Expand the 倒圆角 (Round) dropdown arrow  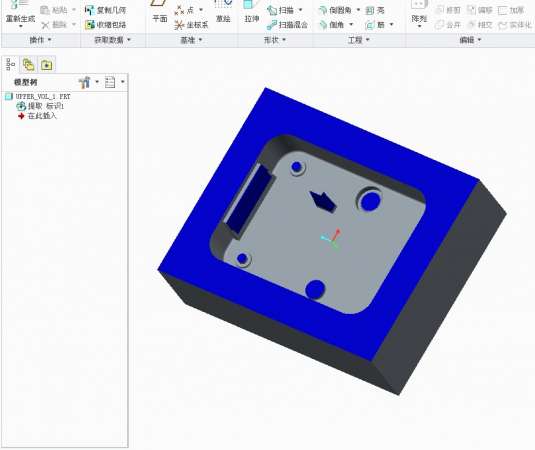(x=358, y=10)
